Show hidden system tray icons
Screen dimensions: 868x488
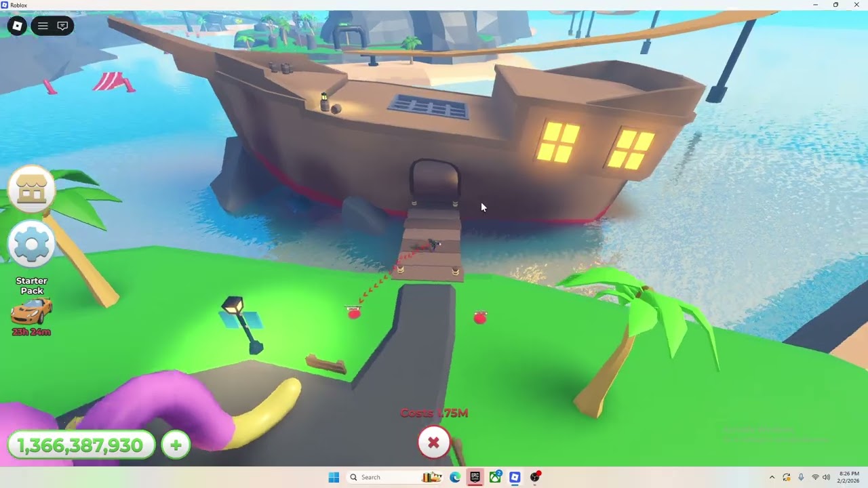(772, 477)
